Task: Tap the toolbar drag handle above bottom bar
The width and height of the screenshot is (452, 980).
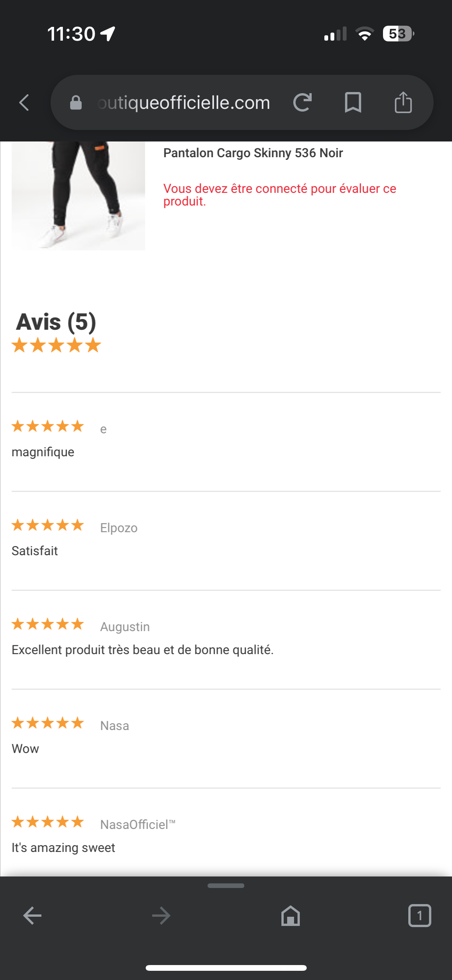Action: point(226,886)
